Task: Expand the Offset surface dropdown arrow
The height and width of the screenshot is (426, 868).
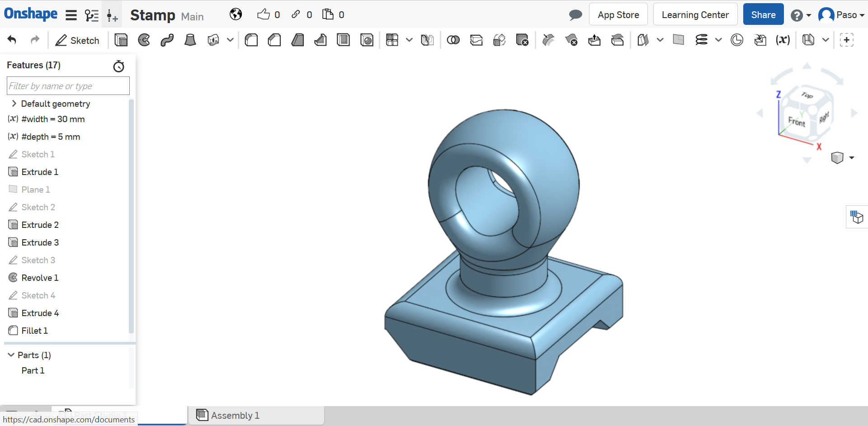Action: [660, 40]
